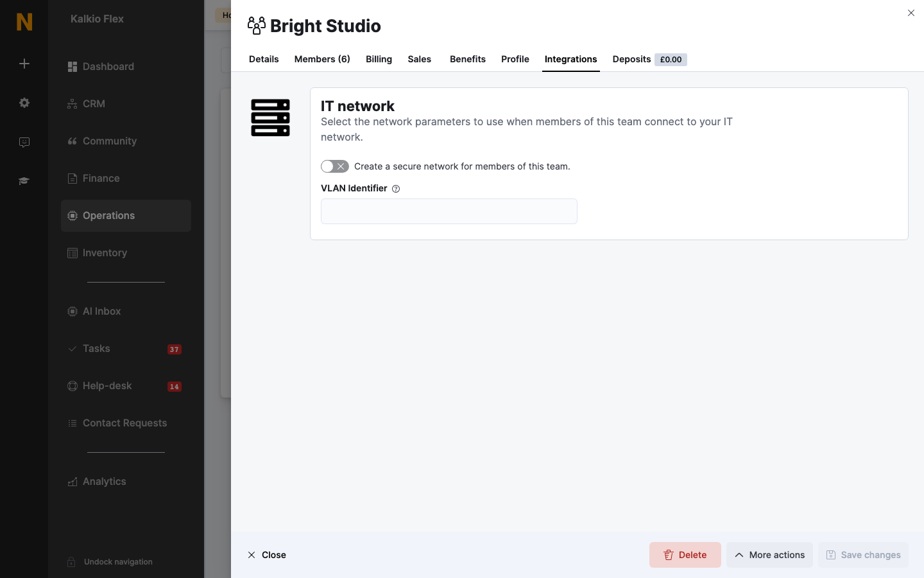The image size is (924, 578).
Task: Open settings gear icon in left rail
Action: tap(24, 103)
